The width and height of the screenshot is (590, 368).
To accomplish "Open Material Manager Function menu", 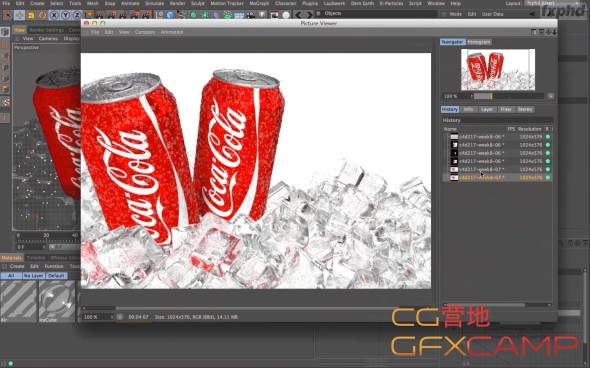I will [x=54, y=266].
